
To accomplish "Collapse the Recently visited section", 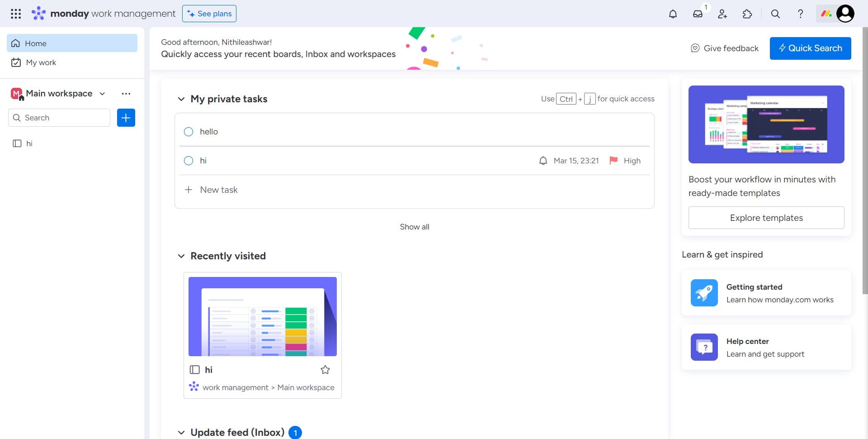I will pyautogui.click(x=181, y=256).
